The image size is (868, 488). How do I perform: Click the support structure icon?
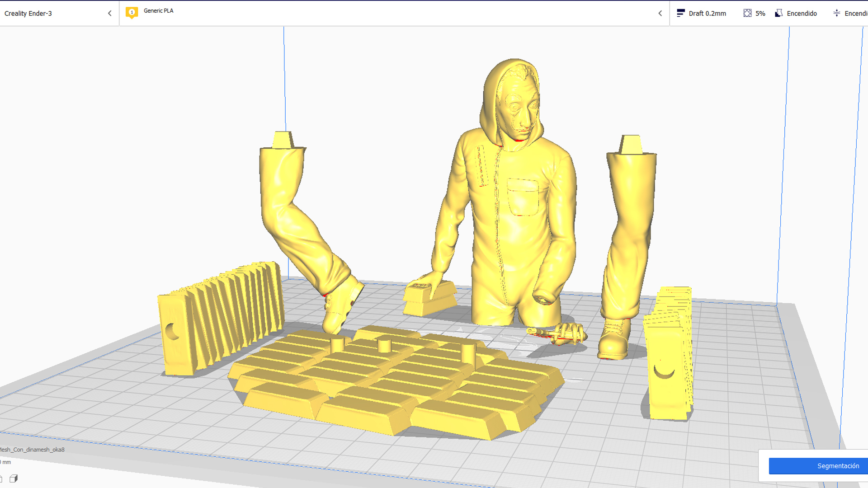[x=778, y=13]
